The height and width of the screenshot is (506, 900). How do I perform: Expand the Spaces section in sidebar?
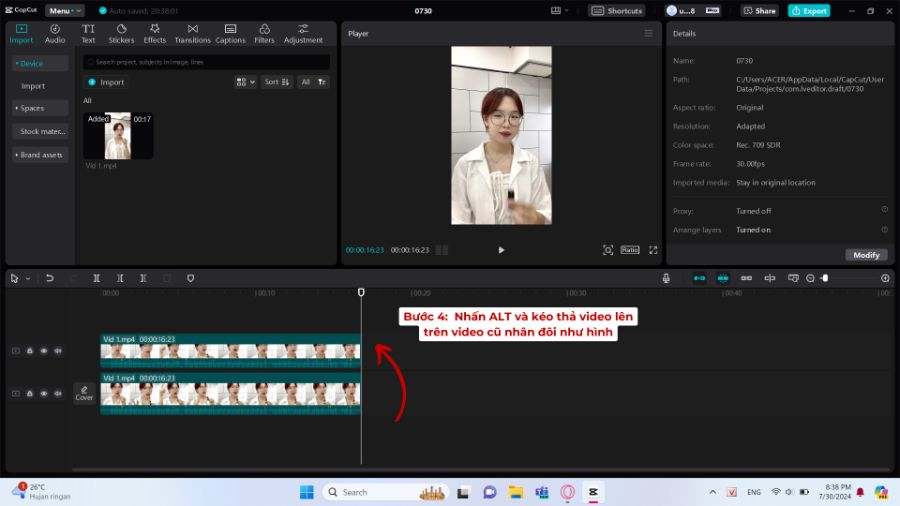pos(40,108)
